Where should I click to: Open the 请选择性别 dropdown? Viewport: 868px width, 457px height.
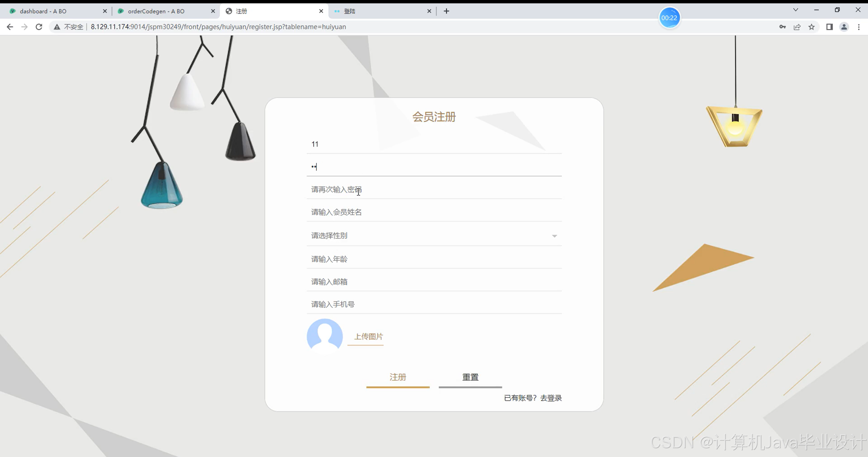[434, 236]
